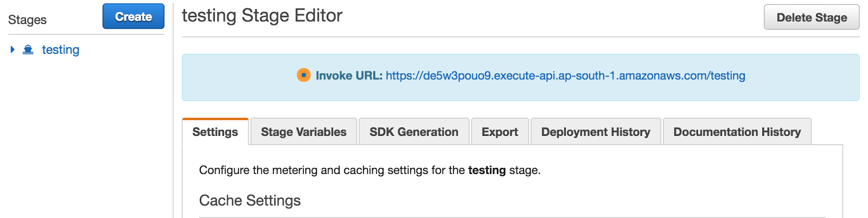Image resolution: width=868 pixels, height=218 pixels.
Task: Click empty left area of blue URL banner
Action: 233,77
